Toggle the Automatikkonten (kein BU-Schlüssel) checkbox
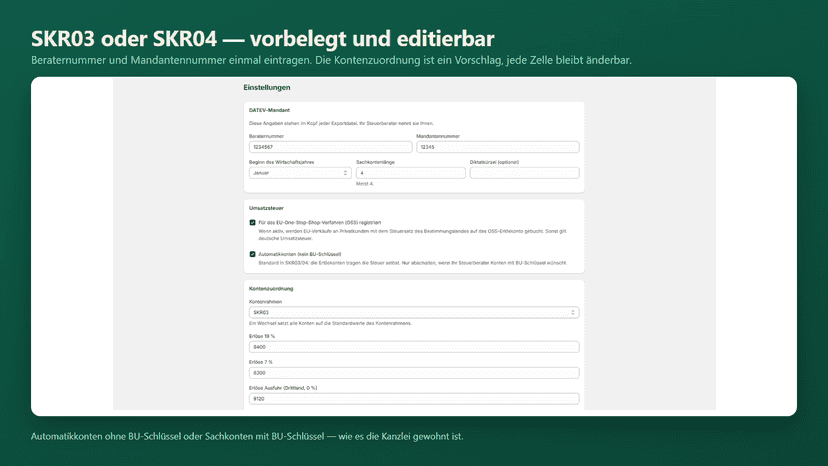Image resolution: width=828 pixels, height=466 pixels. tap(252, 254)
